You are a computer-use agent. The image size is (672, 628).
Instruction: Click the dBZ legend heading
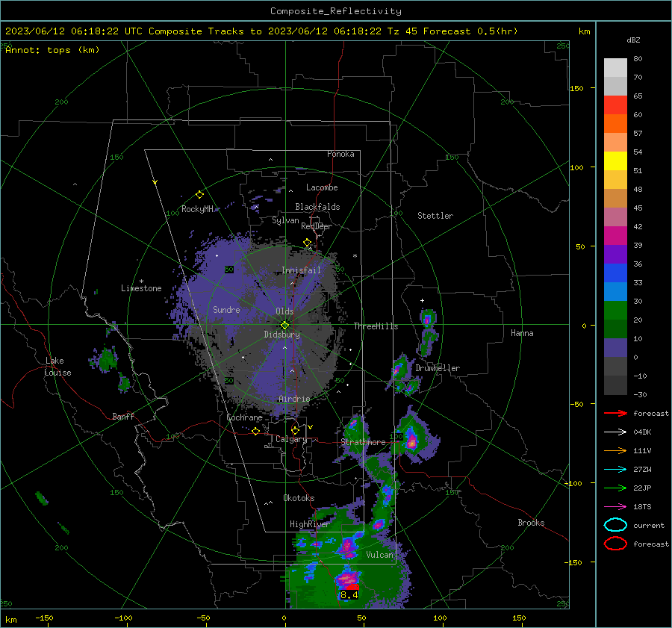pos(633,40)
